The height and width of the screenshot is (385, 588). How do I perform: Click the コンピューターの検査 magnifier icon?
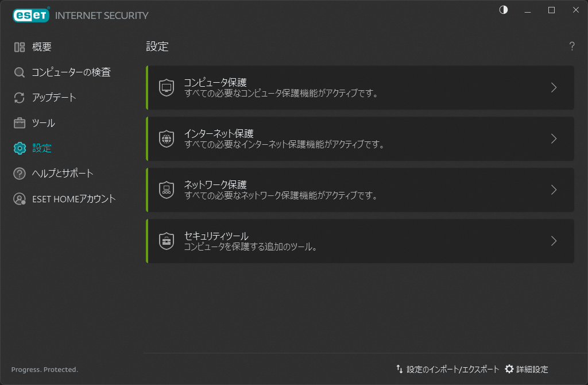point(20,72)
